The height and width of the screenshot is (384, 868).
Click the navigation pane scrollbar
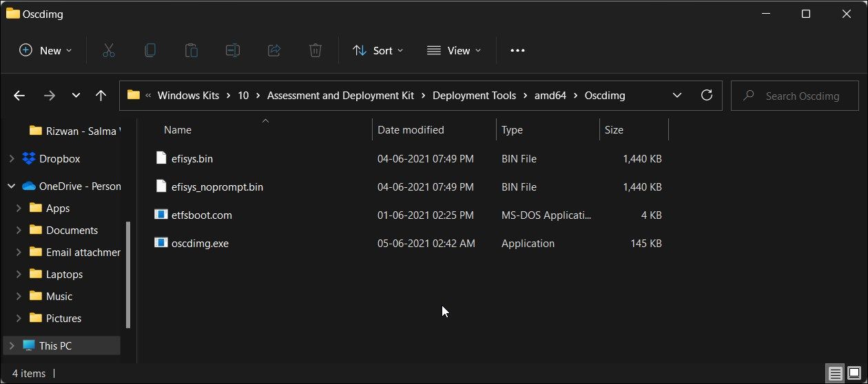[128, 275]
